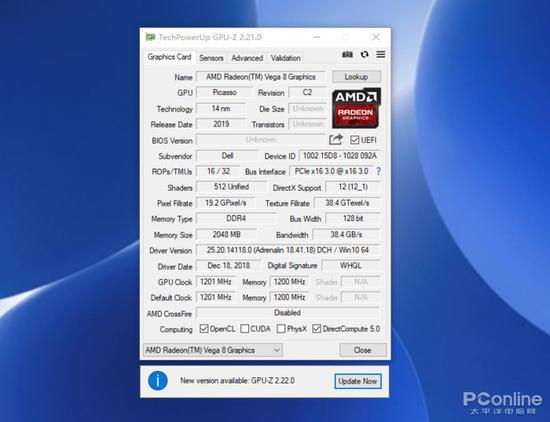
Task: Click the Update Now button
Action: [358, 381]
